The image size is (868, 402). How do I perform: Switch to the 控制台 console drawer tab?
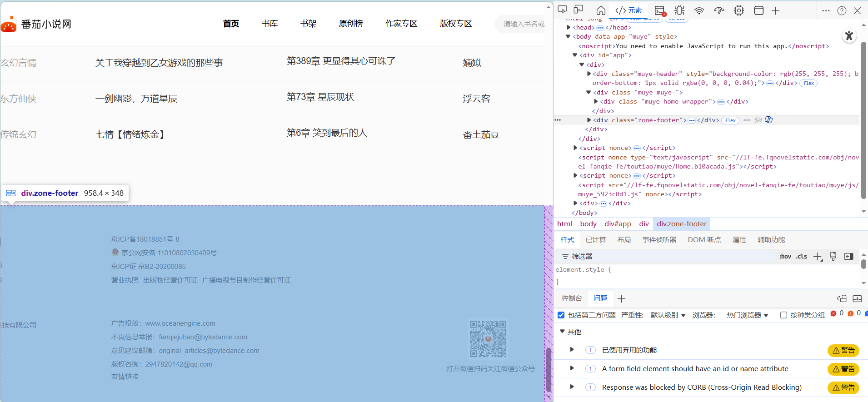(x=572, y=298)
